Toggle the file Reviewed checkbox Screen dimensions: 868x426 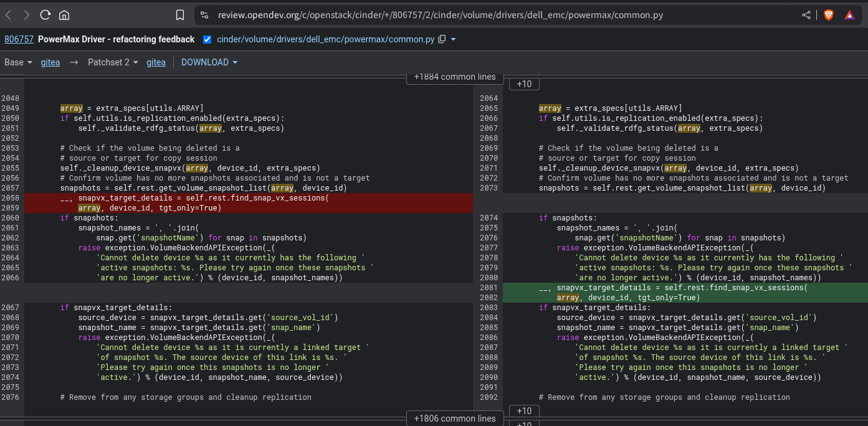click(x=207, y=39)
